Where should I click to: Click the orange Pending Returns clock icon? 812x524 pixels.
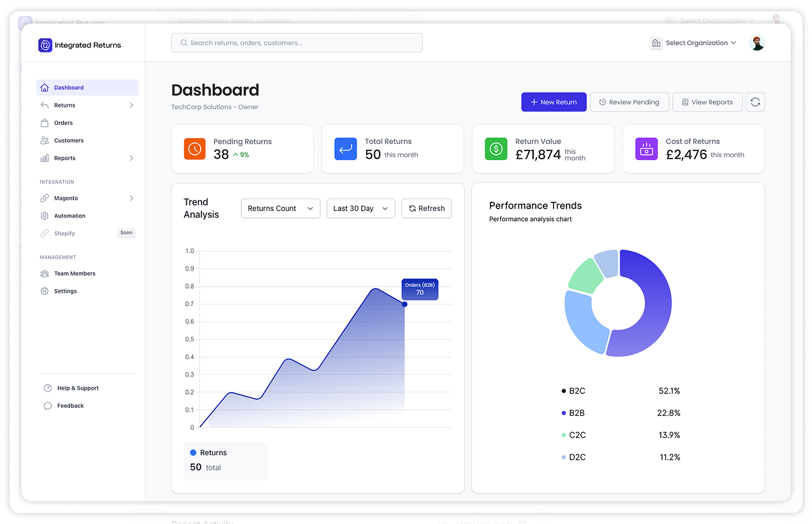point(195,149)
